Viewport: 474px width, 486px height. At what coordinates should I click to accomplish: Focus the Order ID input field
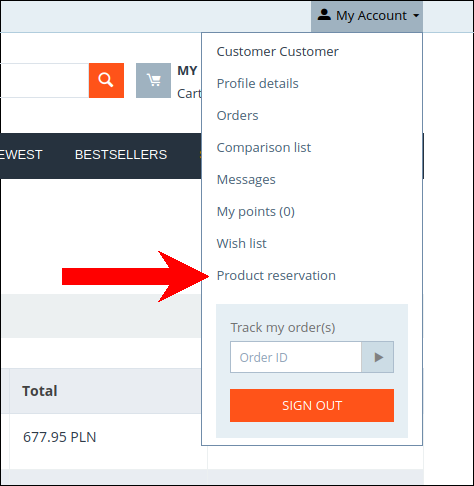[296, 357]
